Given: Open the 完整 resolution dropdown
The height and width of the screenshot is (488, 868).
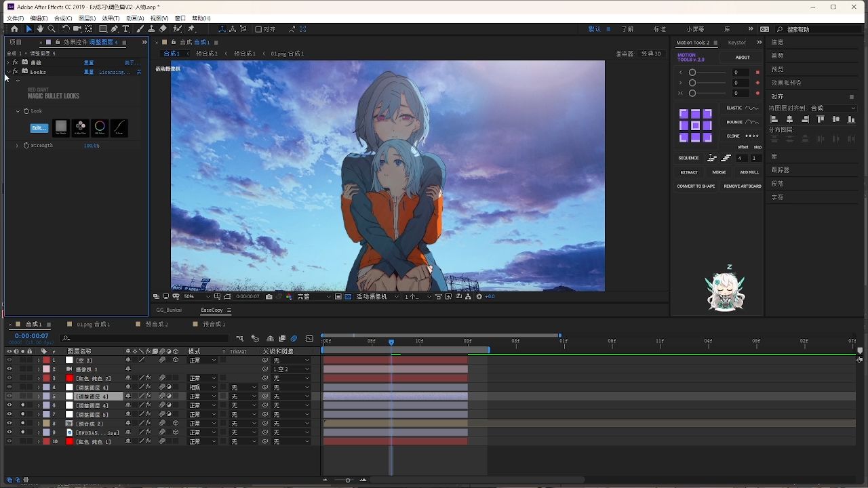Looking at the screenshot, I should (314, 297).
